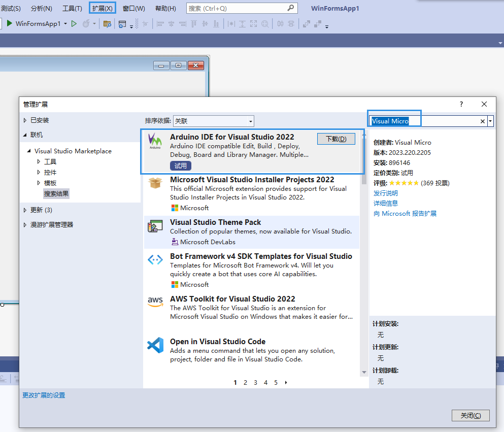
Task: Click next page arrow in pagination
Action: (286, 382)
